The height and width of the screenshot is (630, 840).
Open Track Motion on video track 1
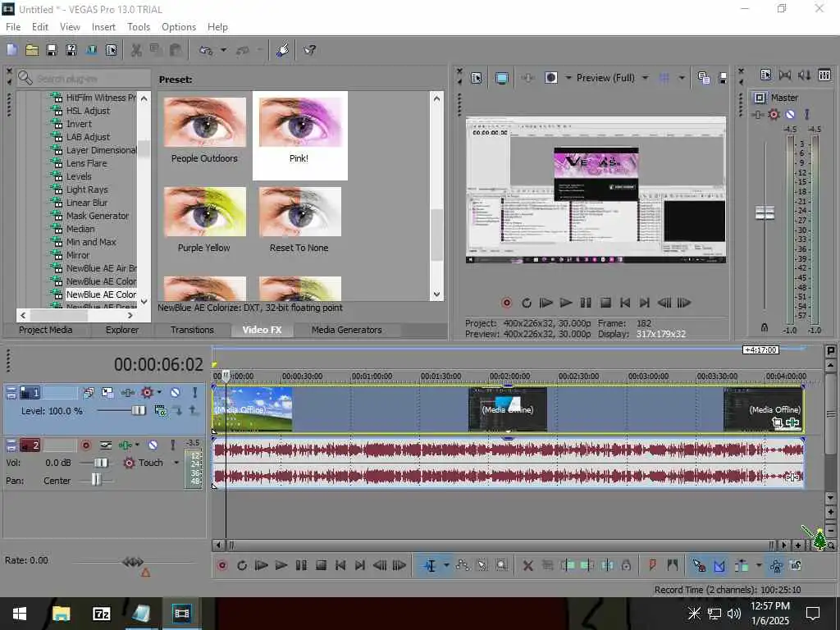click(x=107, y=393)
